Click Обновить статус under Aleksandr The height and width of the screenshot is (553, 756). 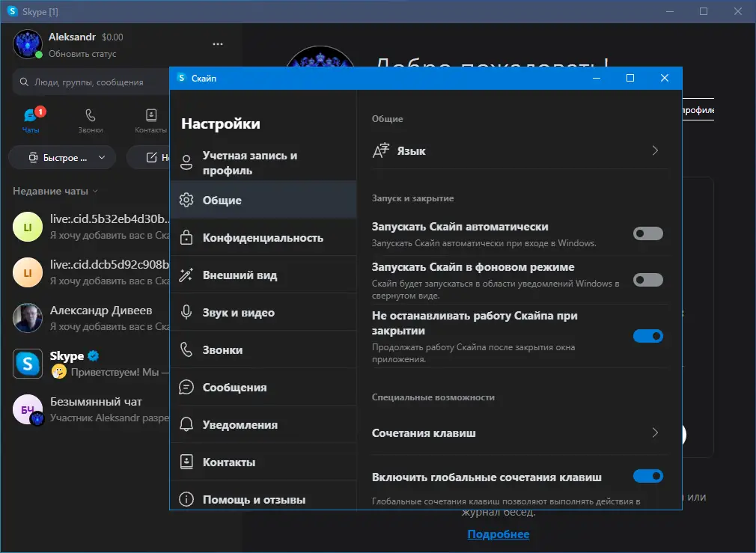tap(82, 54)
